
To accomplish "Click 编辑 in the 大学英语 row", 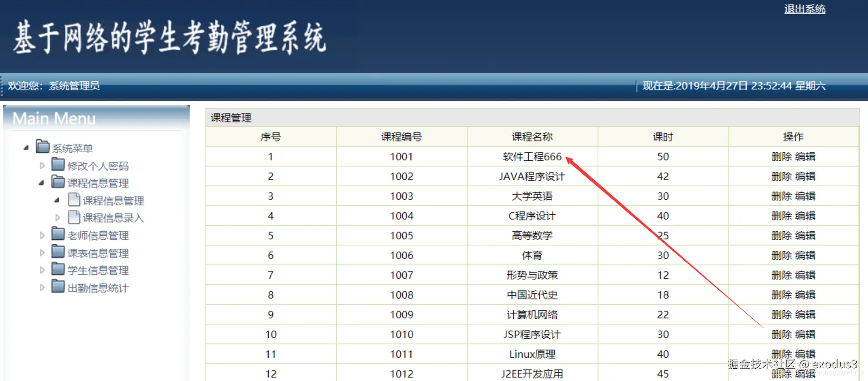I will [x=805, y=196].
